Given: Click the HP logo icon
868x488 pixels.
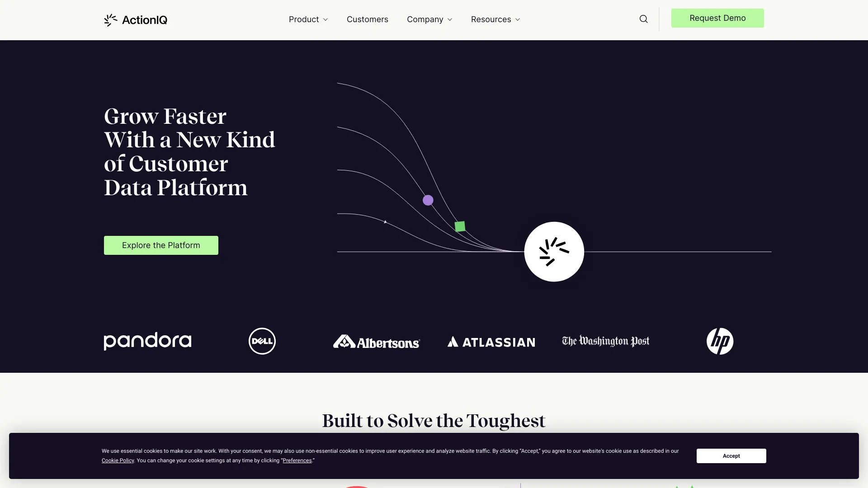Looking at the screenshot, I should point(720,341).
